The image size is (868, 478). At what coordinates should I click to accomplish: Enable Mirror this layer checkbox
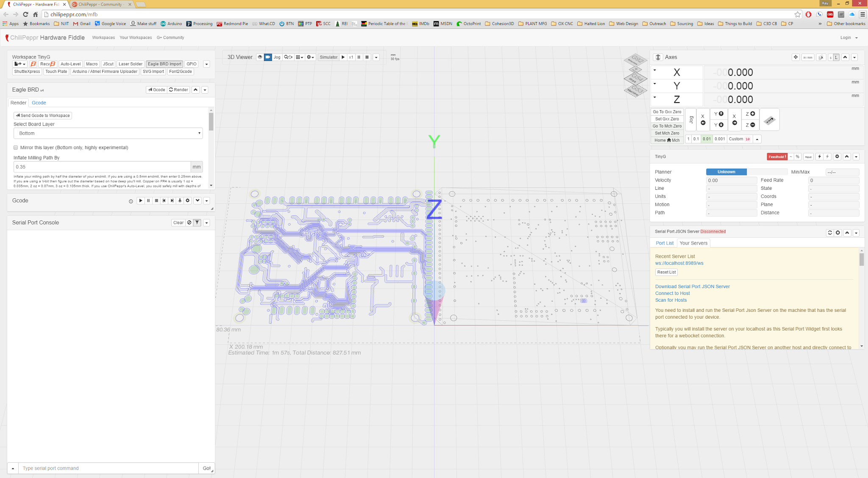[x=16, y=147]
